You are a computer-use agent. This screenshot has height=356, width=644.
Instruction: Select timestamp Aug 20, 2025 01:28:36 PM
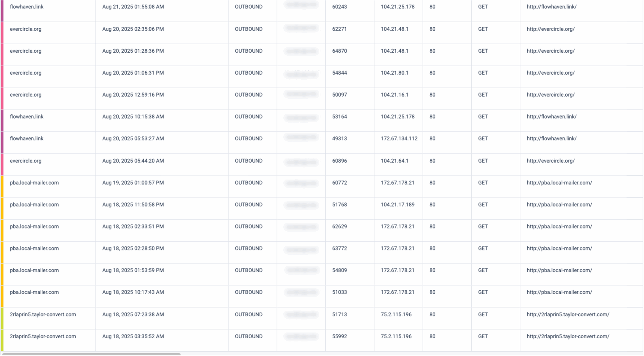(133, 51)
